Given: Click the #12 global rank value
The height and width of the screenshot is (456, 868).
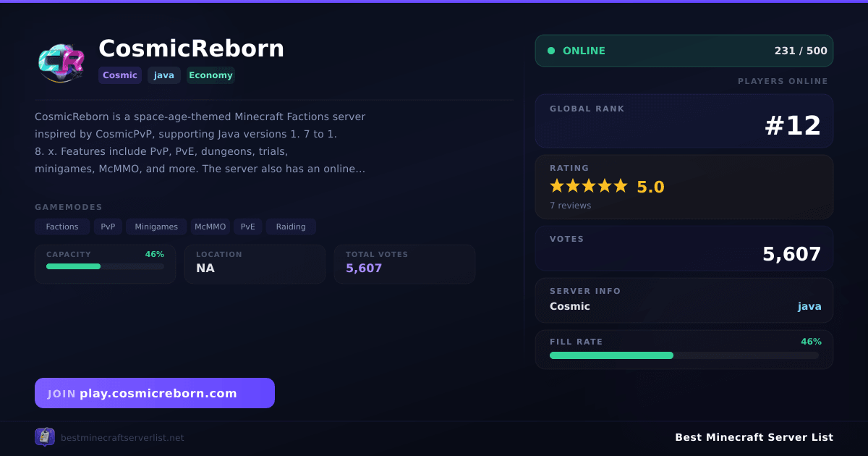Looking at the screenshot, I should pos(793,126).
